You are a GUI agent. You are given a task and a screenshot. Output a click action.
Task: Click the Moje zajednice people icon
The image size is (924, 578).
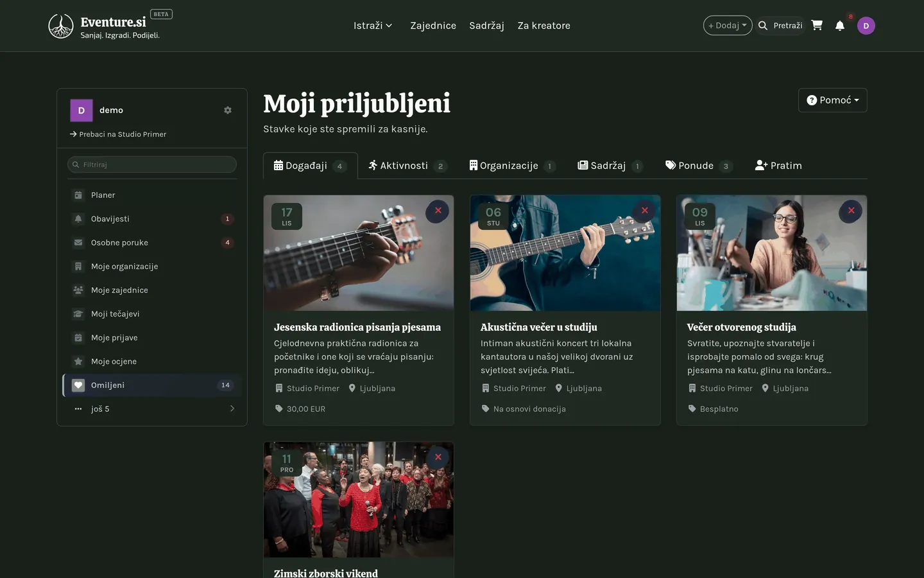coord(78,290)
